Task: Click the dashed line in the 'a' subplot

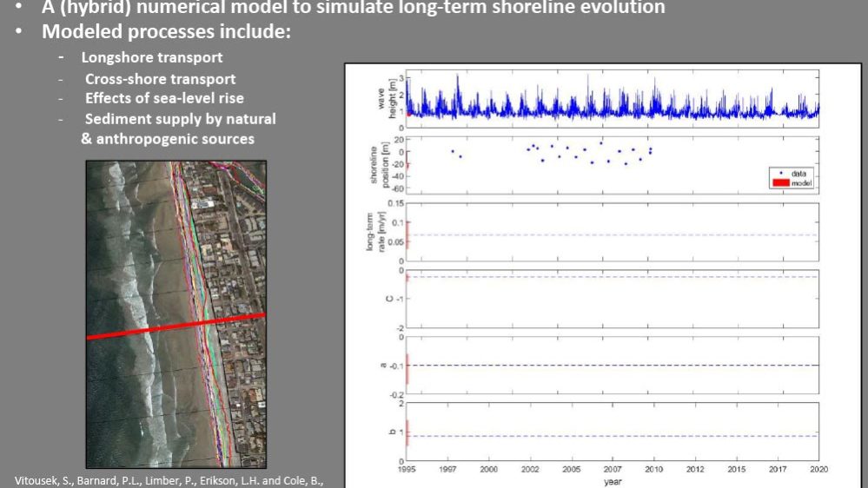Action: pos(613,366)
